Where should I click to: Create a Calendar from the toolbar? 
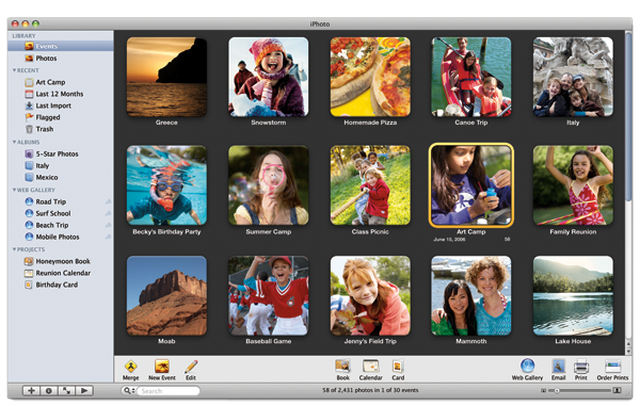(371, 366)
